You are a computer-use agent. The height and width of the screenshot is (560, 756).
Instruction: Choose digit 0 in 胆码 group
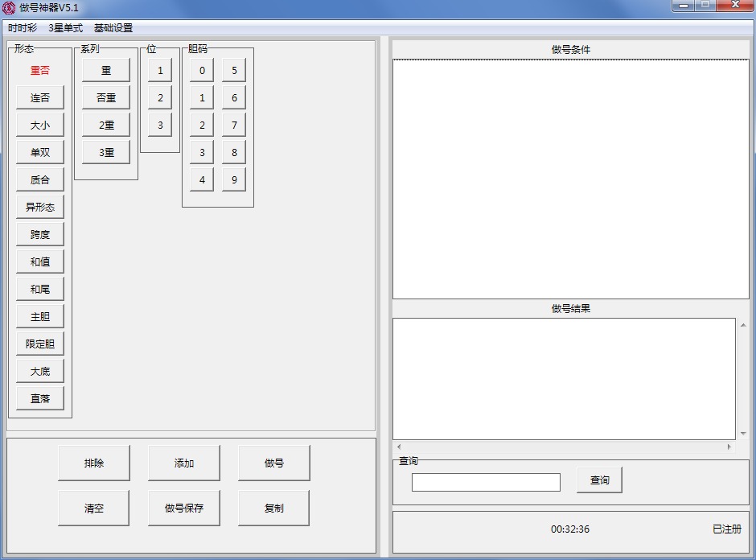point(202,71)
